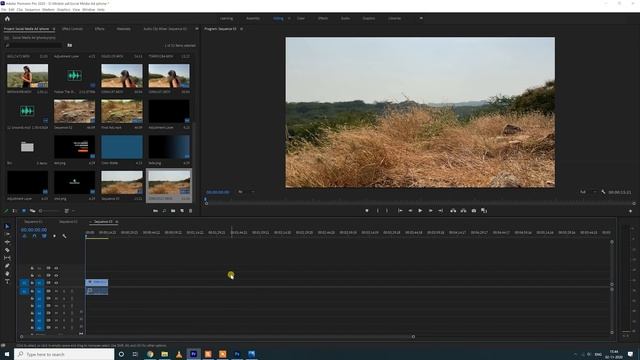Open the timeline display settings wrench
The height and width of the screenshot is (360, 640).
(x=64, y=236)
